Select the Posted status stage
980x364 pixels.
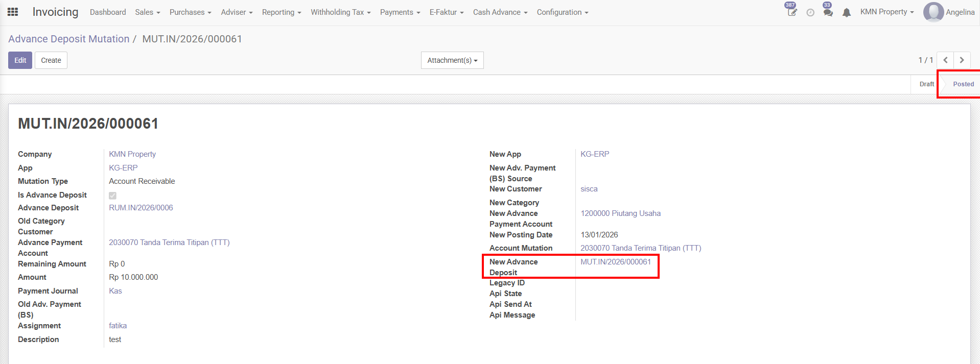(x=963, y=84)
